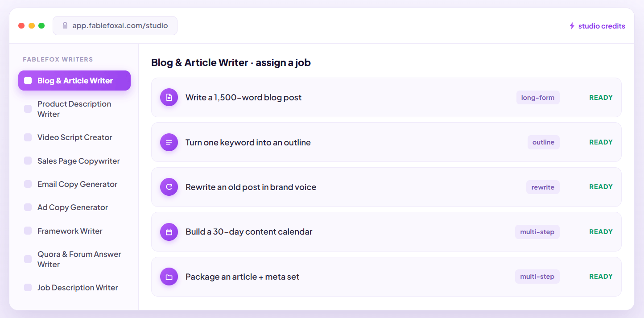
Task: Click the square icon beside Quora & Forum Answer Writer
Action: [28, 259]
